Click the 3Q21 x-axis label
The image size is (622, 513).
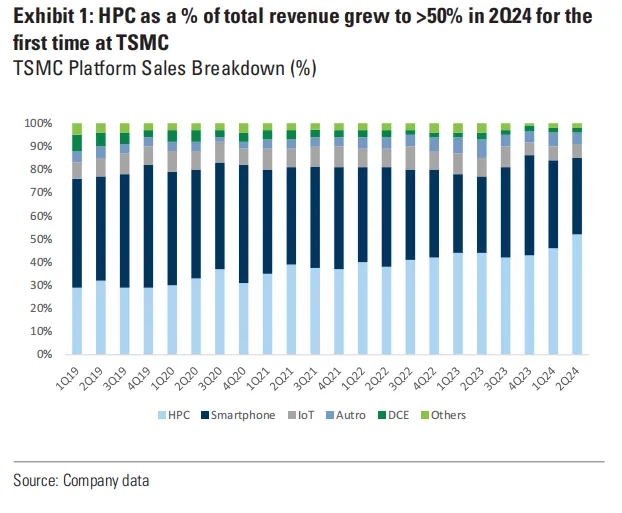306,379
